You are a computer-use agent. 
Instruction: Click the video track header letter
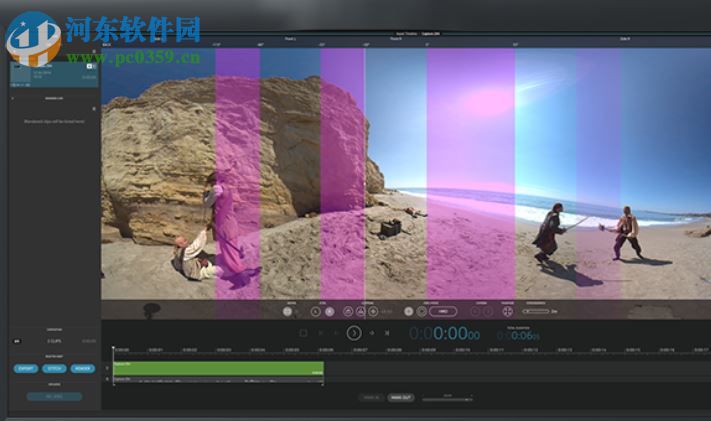coord(107,368)
